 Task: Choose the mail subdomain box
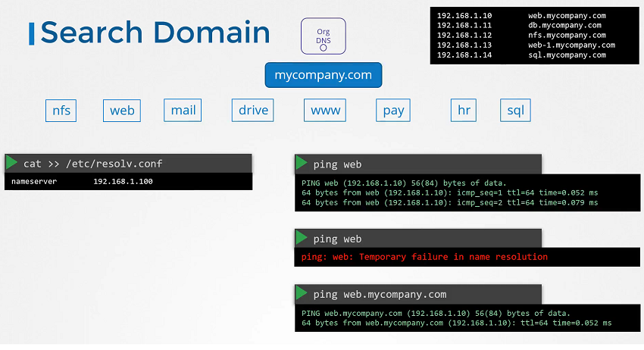click(x=183, y=111)
